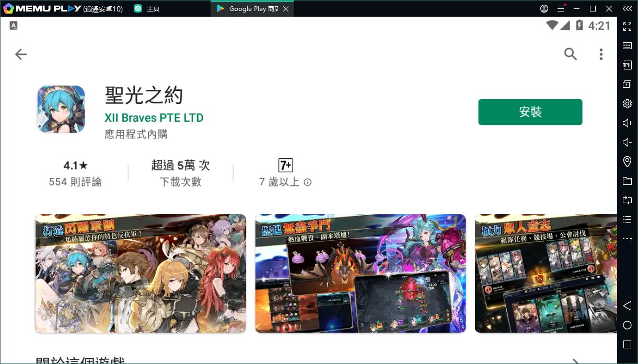Expand the 7+ content rating info icon
The image size is (638, 364).
pos(307,182)
